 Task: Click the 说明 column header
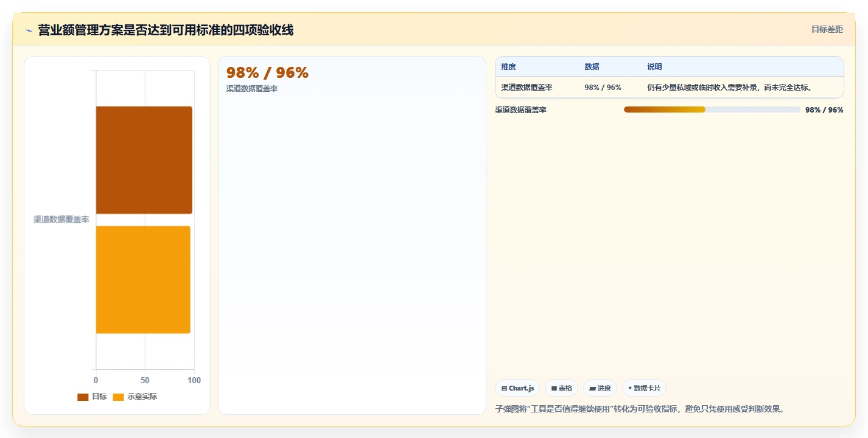pyautogui.click(x=654, y=67)
